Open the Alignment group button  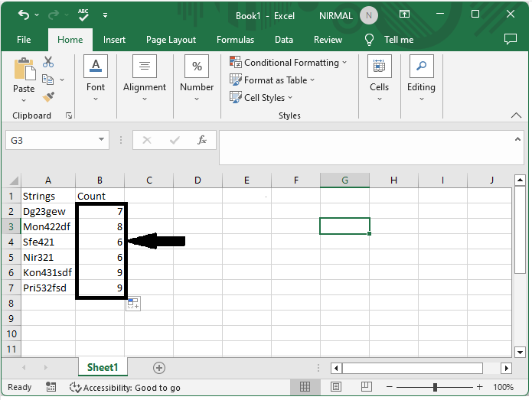pyautogui.click(x=145, y=78)
